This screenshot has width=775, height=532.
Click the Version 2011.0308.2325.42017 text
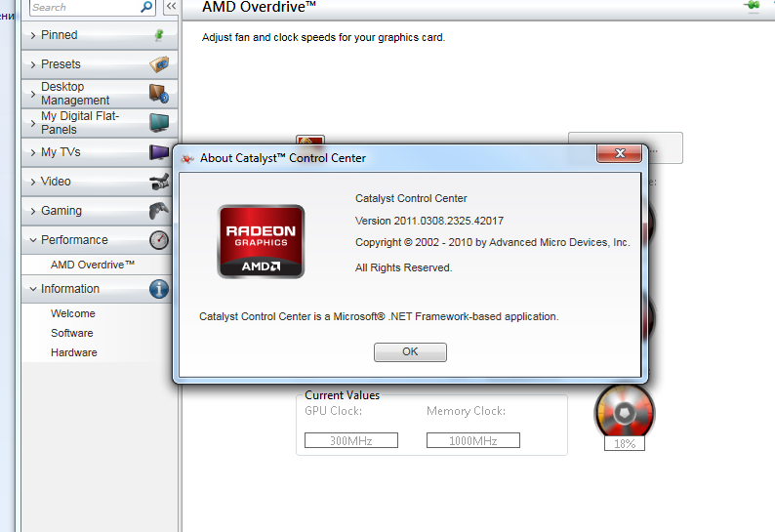pyautogui.click(x=429, y=221)
